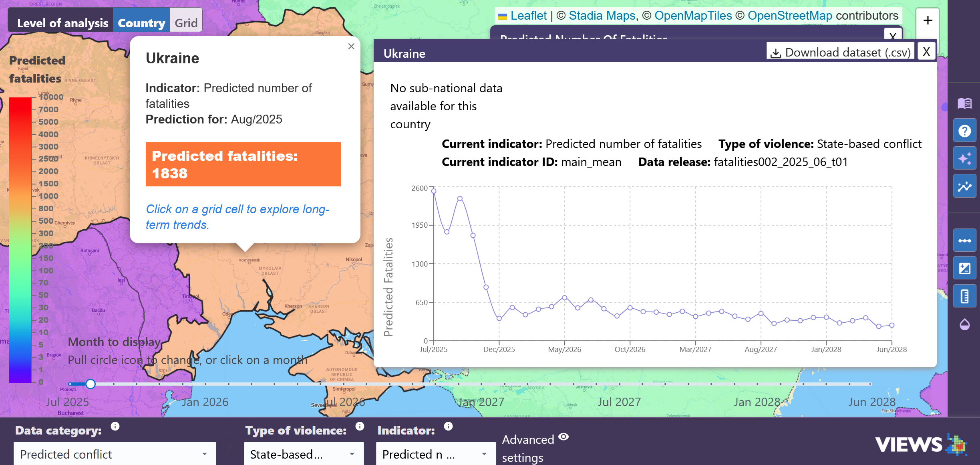Click the month slider circle handle
The width and height of the screenshot is (980, 465).
91,384
